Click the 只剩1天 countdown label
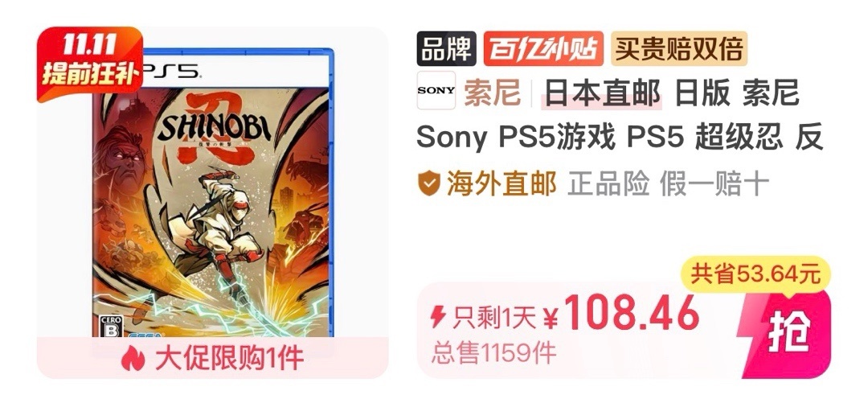868x420 pixels. coord(494,318)
